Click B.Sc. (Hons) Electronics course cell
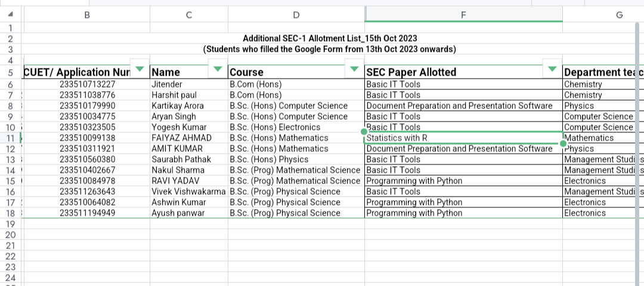Screen dimensions: 644x286 click(296, 127)
